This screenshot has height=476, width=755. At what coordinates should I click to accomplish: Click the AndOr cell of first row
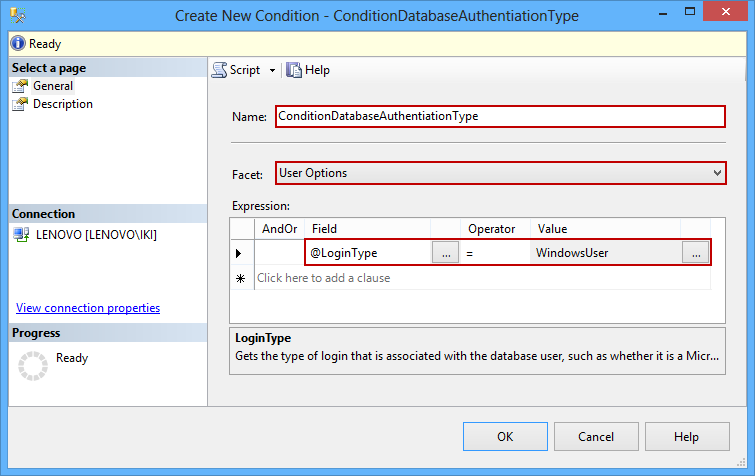coord(279,253)
